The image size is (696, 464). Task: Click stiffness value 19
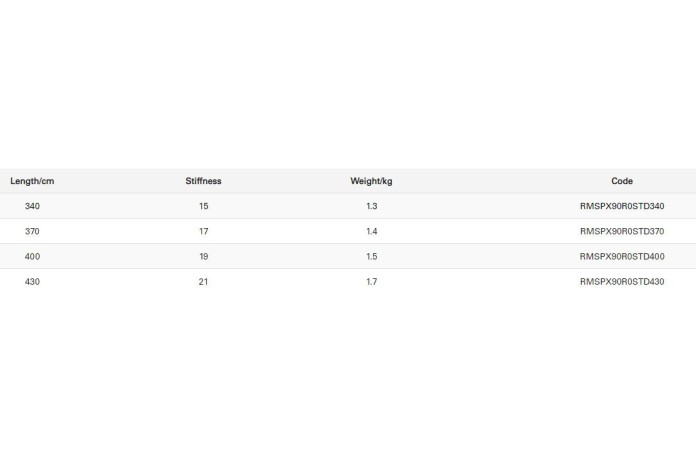[204, 257]
